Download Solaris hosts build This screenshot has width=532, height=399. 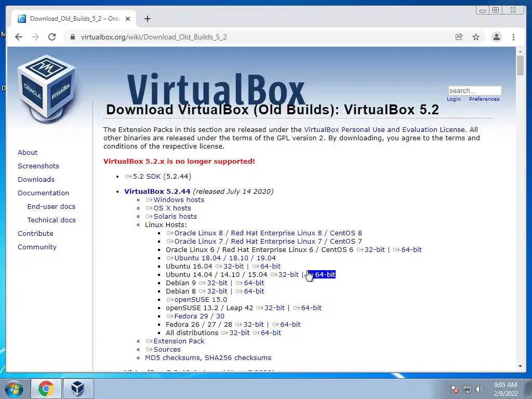click(x=171, y=217)
